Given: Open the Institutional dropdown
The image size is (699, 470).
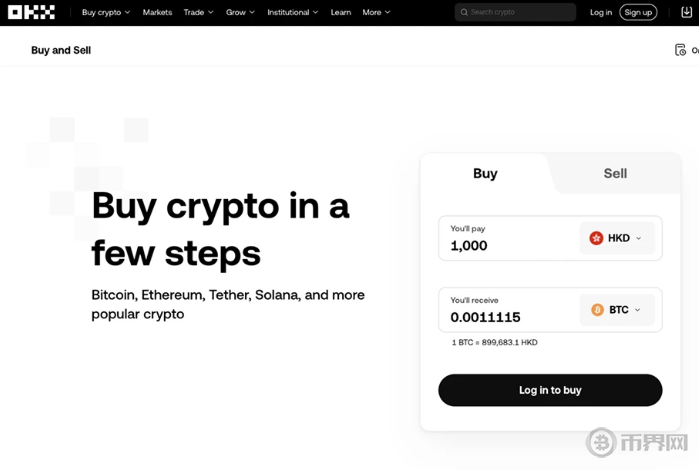Looking at the screenshot, I should [x=292, y=12].
